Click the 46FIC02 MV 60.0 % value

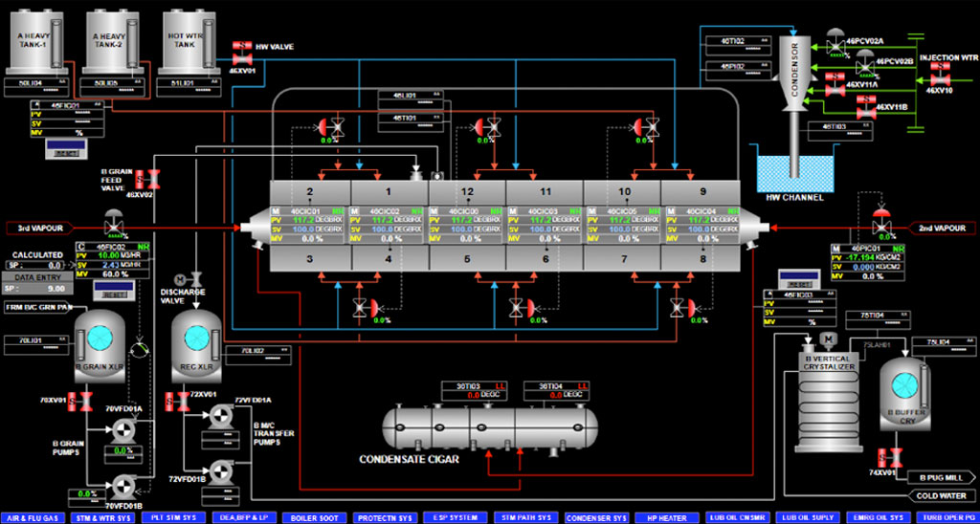click(113, 273)
